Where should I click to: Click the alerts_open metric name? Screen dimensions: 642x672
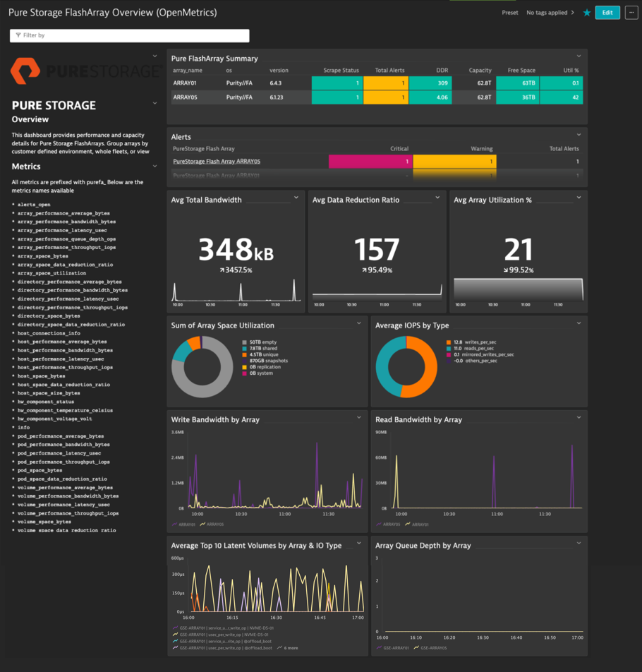[x=34, y=205]
